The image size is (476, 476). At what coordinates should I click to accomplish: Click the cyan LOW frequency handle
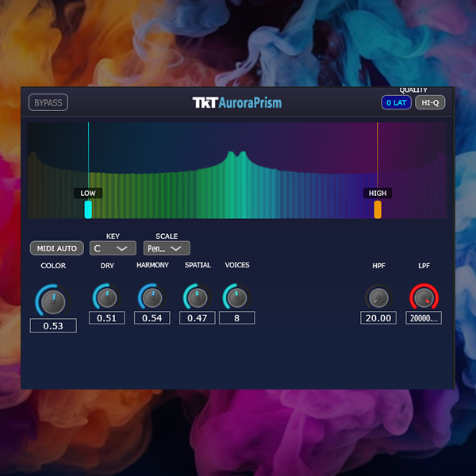88,209
